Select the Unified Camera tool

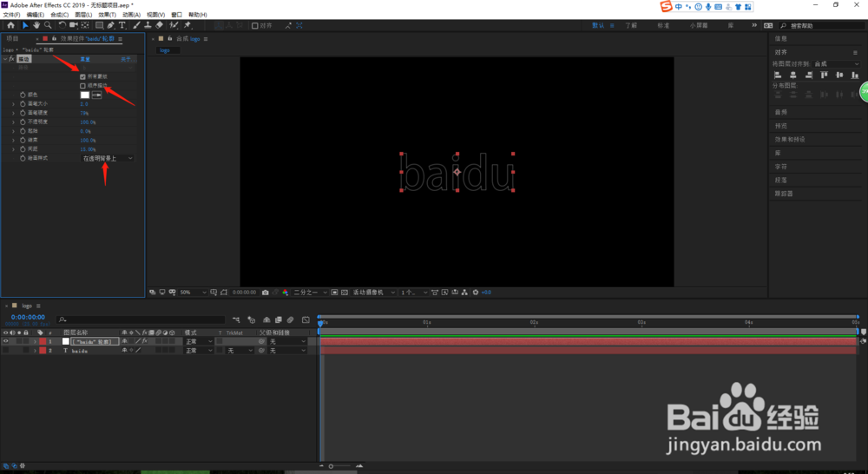pos(74,25)
